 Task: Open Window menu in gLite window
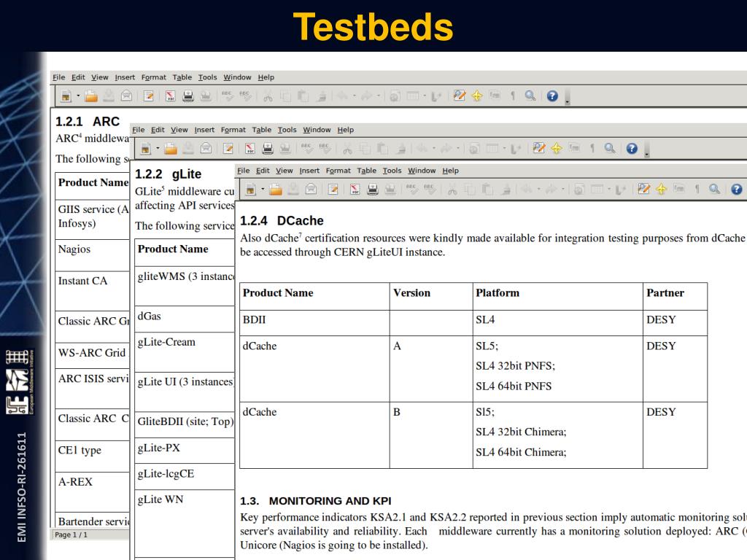click(x=317, y=130)
